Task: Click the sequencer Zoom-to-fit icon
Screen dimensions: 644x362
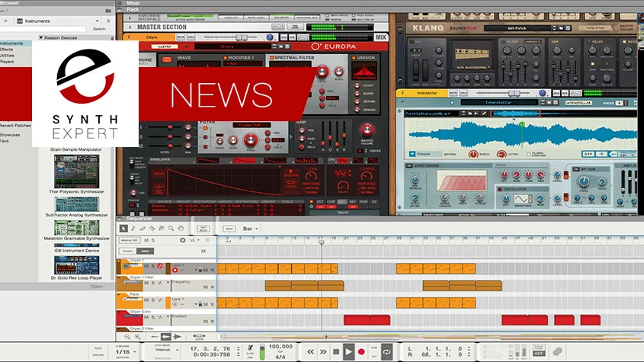Action: (199, 337)
